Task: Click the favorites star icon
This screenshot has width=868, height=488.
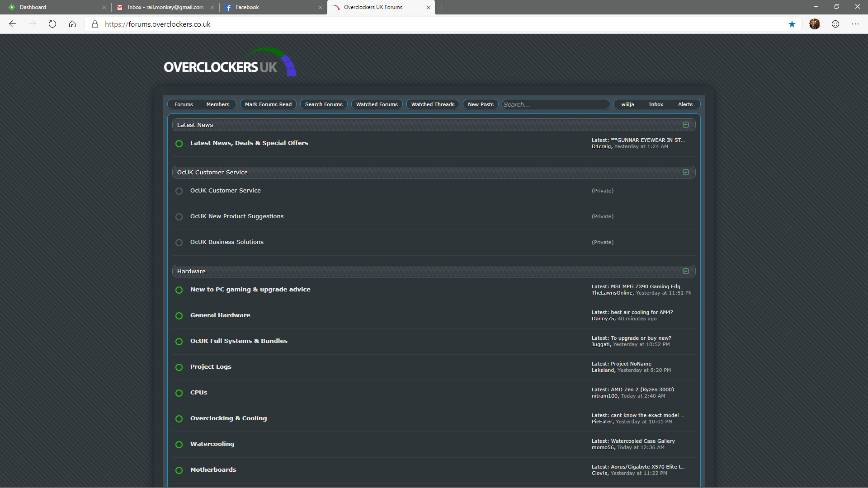Action: click(x=792, y=24)
